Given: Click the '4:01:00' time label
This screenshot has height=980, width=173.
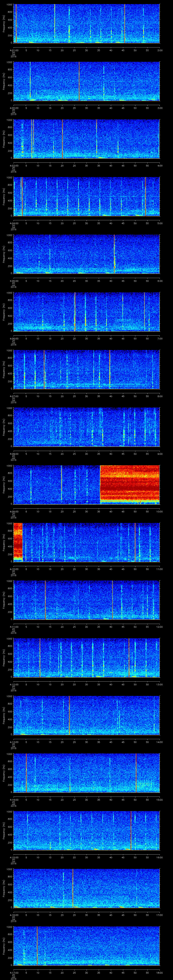Looking at the screenshot, I should 14,50.
